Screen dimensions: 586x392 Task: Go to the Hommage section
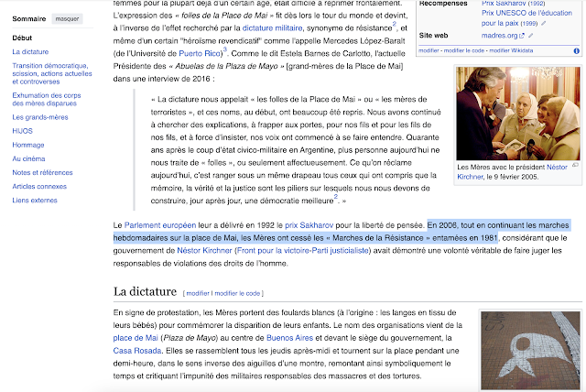coord(28,145)
